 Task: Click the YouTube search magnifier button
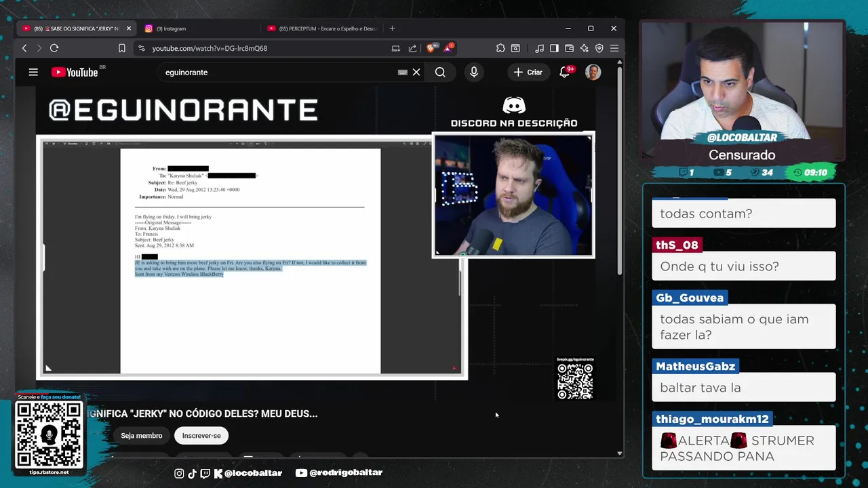440,72
